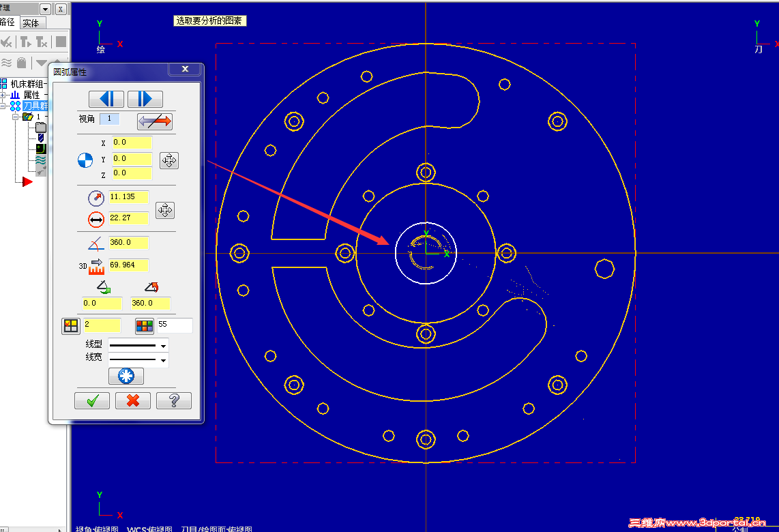This screenshot has height=532, width=779.
Task: Click the radius icon
Action: click(96, 198)
